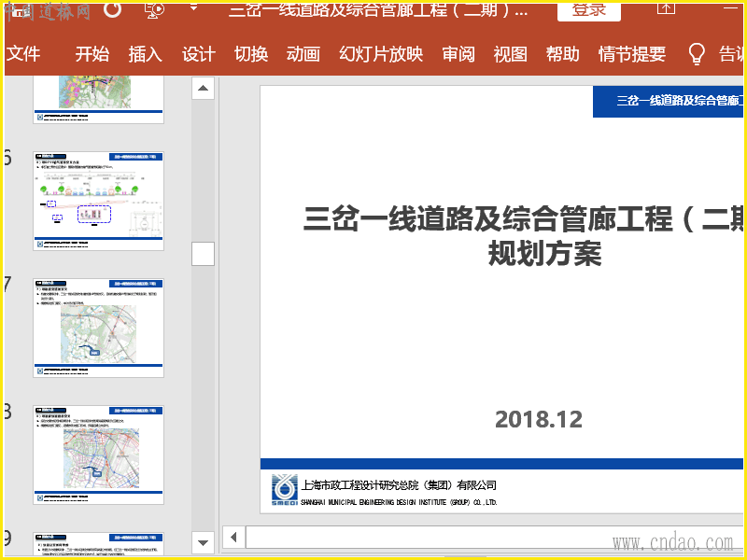This screenshot has width=747, height=560.
Task: Open the 帮助 ribbon tab
Action: (x=563, y=54)
